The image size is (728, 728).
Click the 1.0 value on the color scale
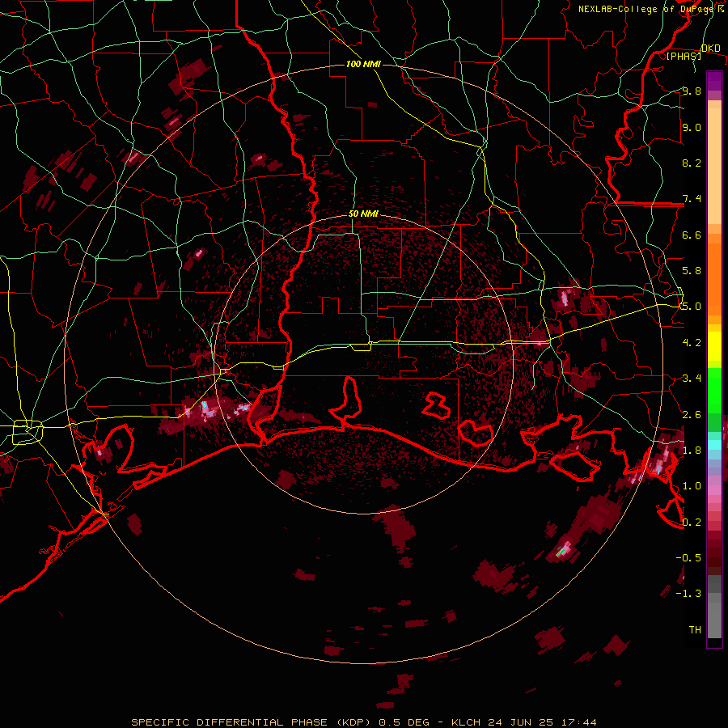[692, 486]
